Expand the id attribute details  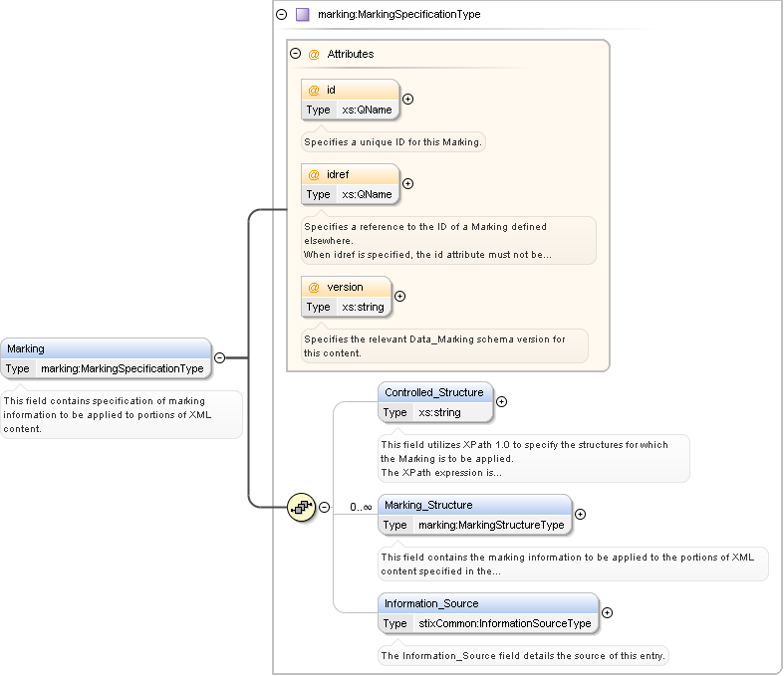407,99
